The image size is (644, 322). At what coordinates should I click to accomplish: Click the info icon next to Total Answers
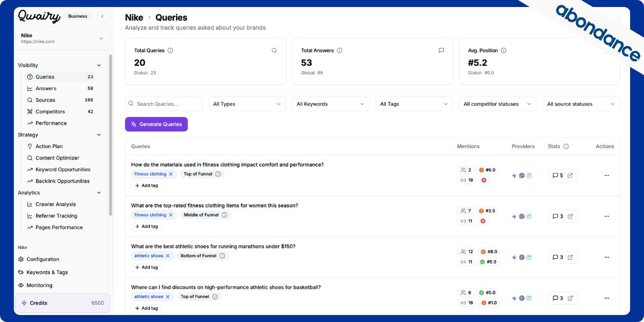340,50
